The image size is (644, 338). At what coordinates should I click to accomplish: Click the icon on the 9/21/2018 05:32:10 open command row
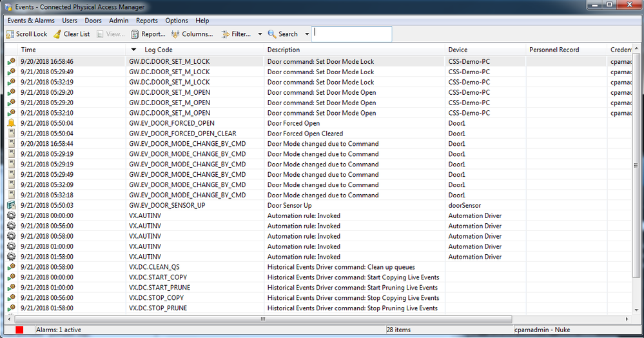click(11, 113)
